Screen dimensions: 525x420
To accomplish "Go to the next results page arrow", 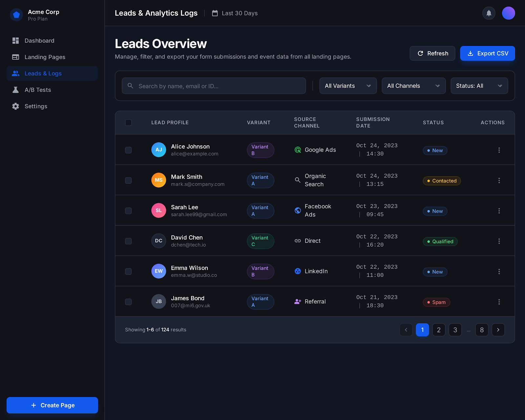I will click(498, 330).
